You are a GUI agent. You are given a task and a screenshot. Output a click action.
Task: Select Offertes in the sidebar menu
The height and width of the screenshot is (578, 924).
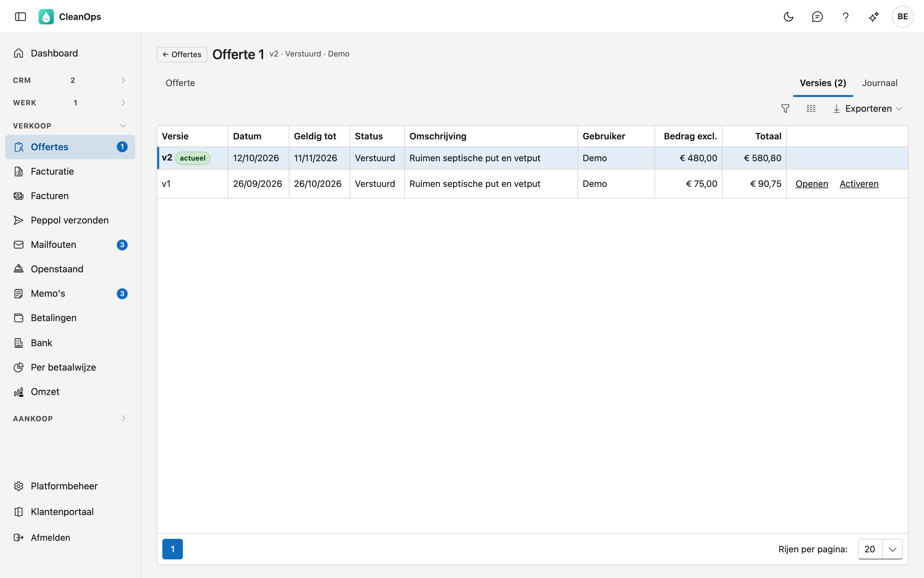tap(70, 147)
